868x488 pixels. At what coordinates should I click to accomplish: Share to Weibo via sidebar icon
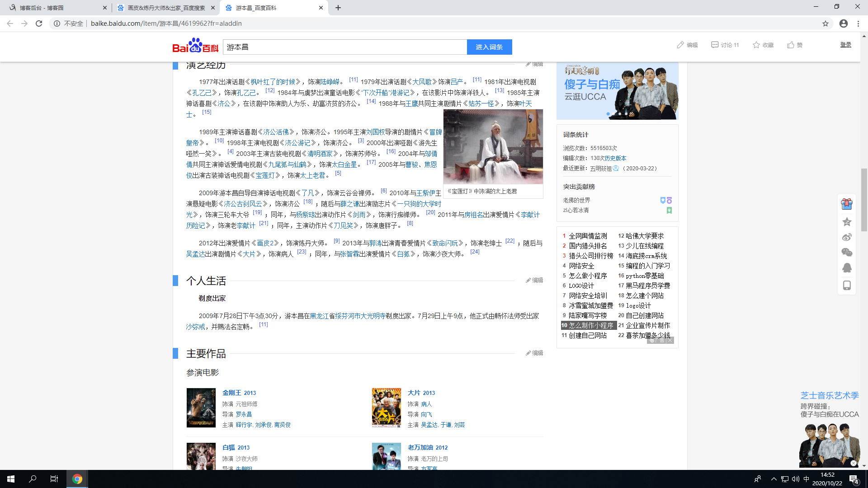coord(847,237)
